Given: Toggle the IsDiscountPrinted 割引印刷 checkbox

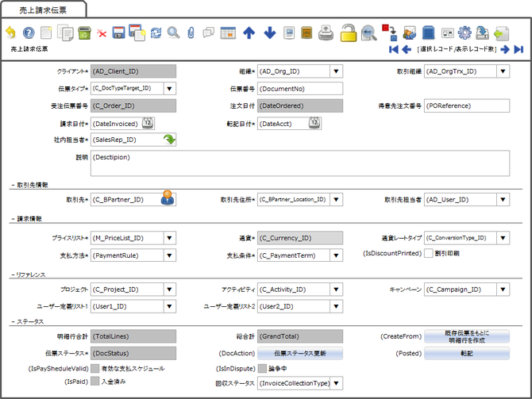Looking at the screenshot, I should coord(429,253).
